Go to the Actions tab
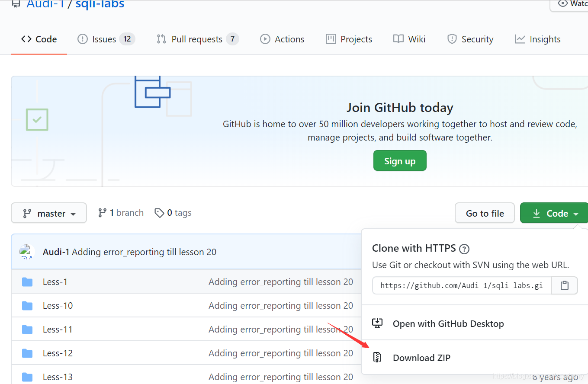Image resolution: width=588 pixels, height=384 pixels. point(282,39)
